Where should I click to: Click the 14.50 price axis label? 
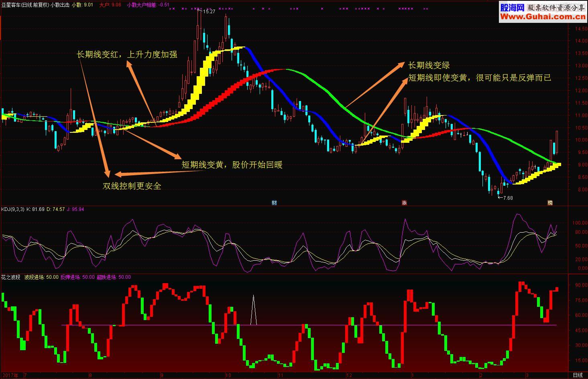581,29
